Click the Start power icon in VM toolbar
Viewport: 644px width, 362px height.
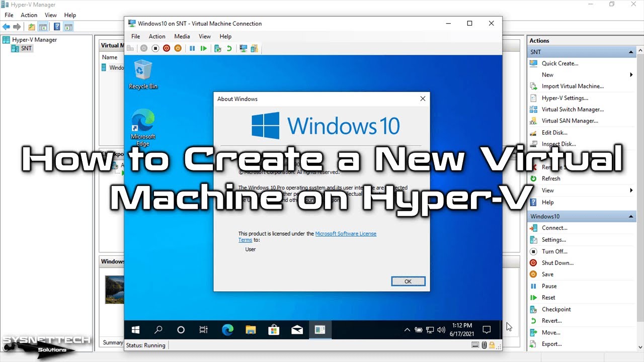tap(144, 48)
